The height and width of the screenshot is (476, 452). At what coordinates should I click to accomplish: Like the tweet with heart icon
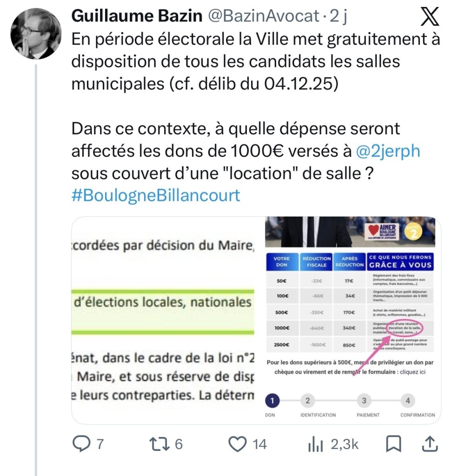pos(238,444)
